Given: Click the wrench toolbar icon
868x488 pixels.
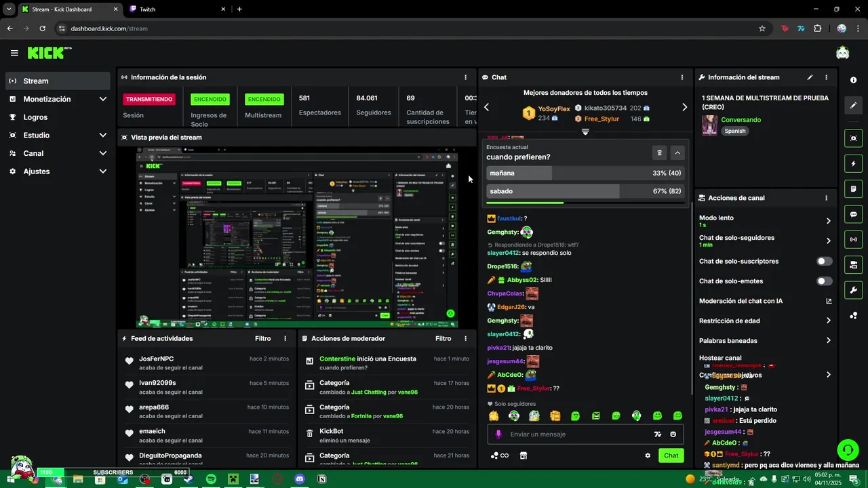Looking at the screenshot, I should 853,290.
